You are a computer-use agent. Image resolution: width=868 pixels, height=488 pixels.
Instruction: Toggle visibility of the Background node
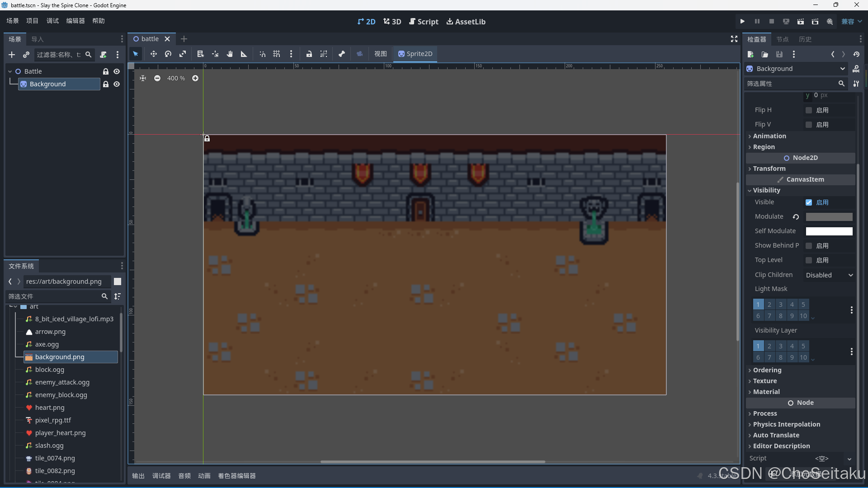pyautogui.click(x=117, y=84)
